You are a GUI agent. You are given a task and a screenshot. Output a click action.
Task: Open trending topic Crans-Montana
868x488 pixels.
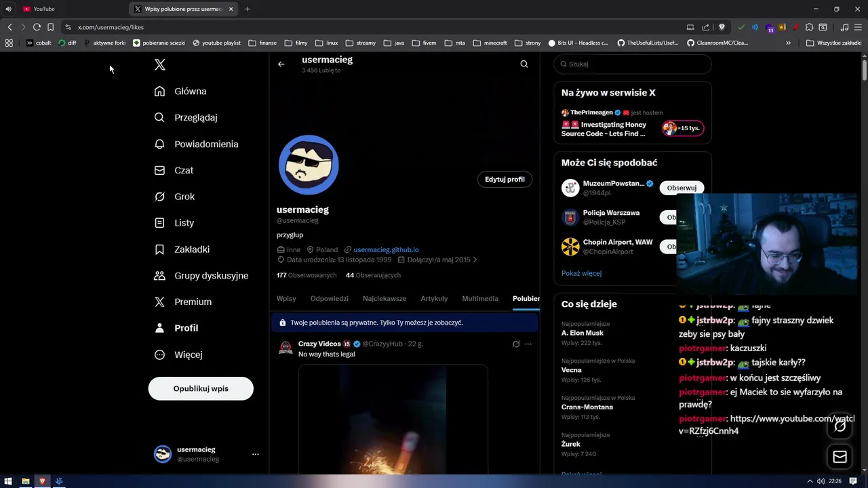pos(587,407)
